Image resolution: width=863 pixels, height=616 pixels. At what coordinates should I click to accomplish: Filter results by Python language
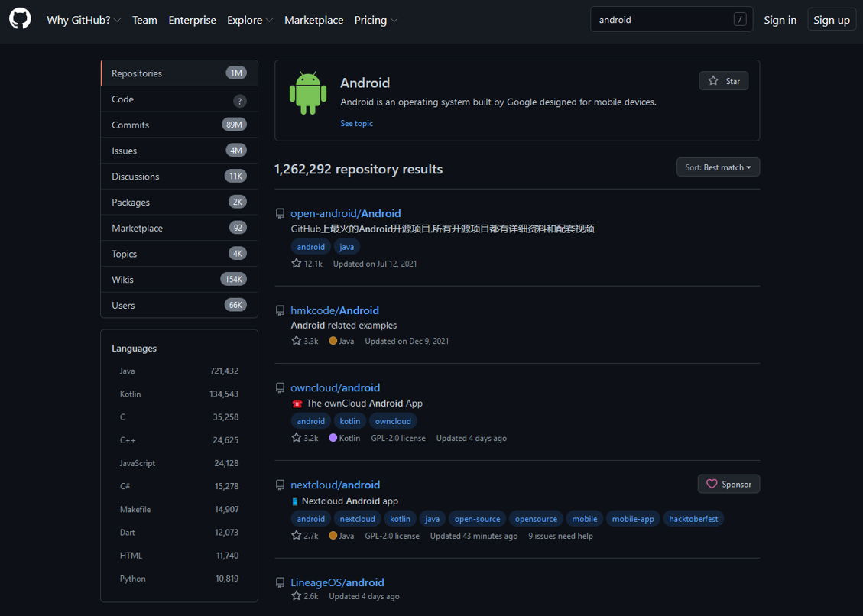pos(180,579)
